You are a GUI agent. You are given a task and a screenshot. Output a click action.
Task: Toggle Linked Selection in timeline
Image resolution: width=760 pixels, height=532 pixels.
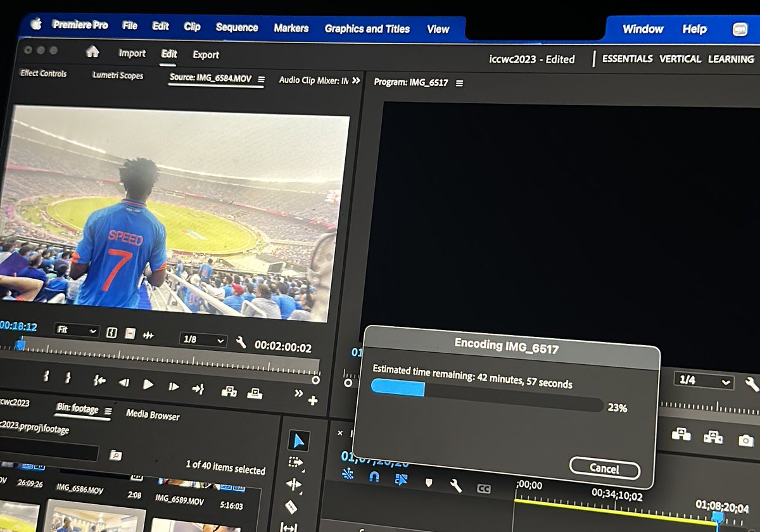[x=401, y=479]
